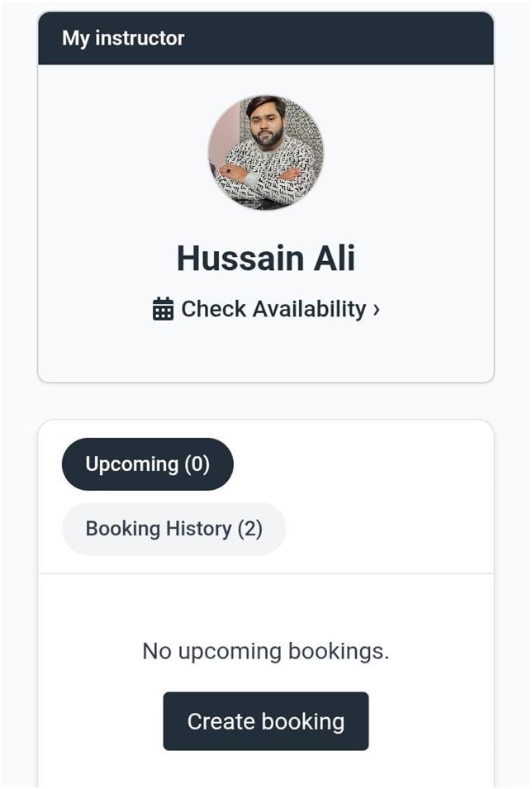Click the calendar icon beside Check Availability
Screen dimensions: 532x789
(x=163, y=310)
